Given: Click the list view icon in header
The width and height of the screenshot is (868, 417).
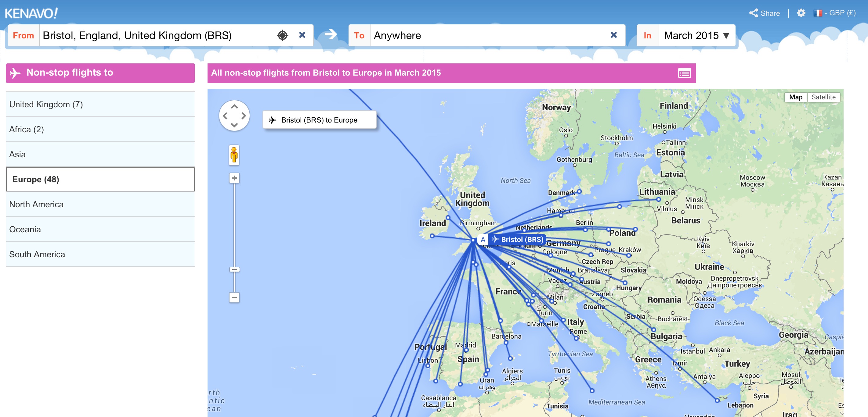Looking at the screenshot, I should tap(684, 73).
